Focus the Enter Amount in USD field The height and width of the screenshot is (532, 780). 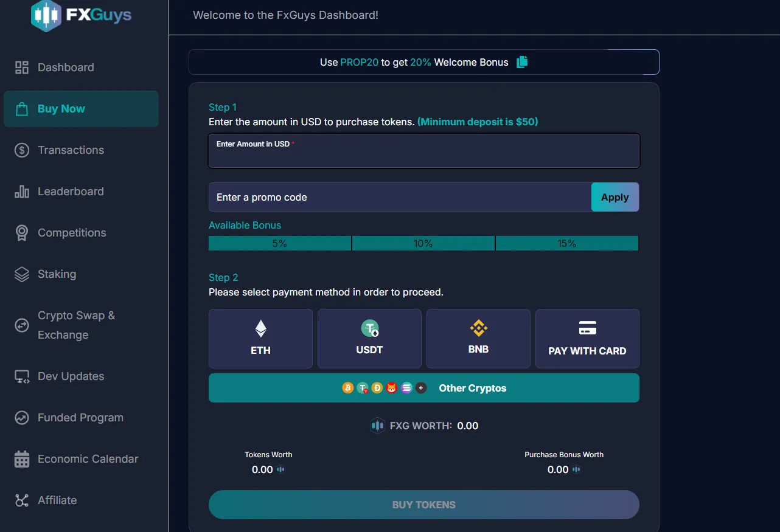pyautogui.click(x=423, y=156)
